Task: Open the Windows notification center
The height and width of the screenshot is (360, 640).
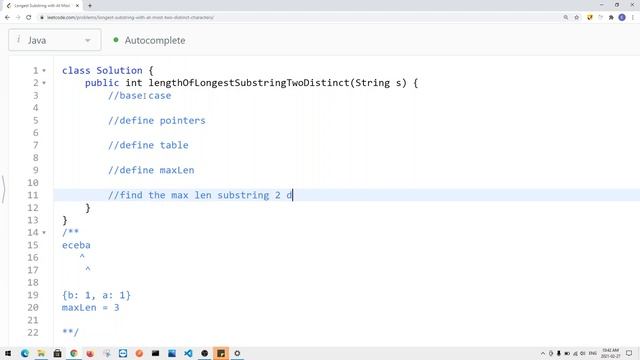Action: pyautogui.click(x=629, y=353)
